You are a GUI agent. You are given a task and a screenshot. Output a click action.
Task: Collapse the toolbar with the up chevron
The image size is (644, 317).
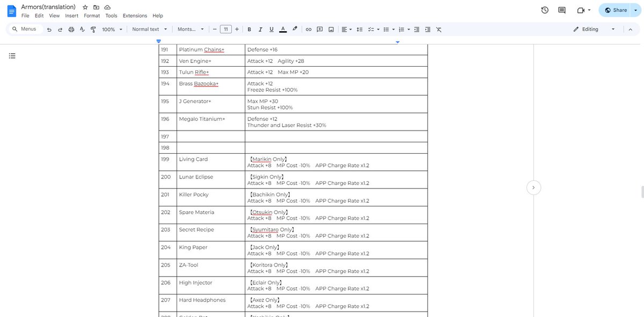(x=631, y=30)
